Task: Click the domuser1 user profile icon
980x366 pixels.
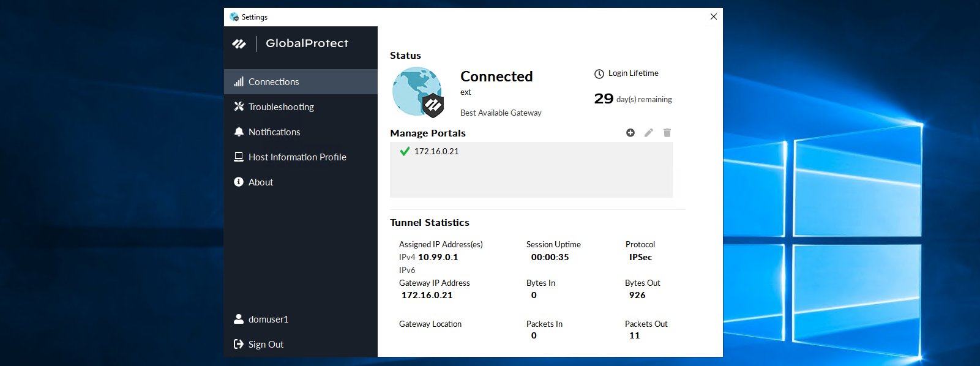Action: 239,319
